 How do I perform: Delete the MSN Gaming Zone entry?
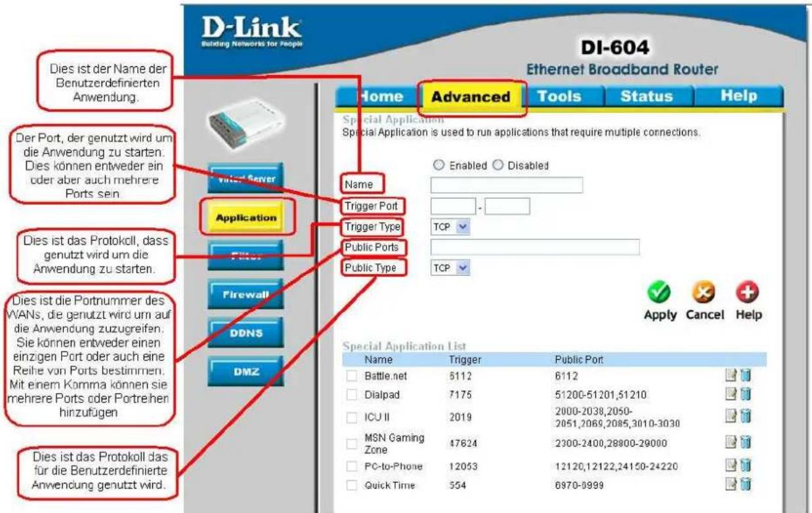pyautogui.click(x=744, y=442)
